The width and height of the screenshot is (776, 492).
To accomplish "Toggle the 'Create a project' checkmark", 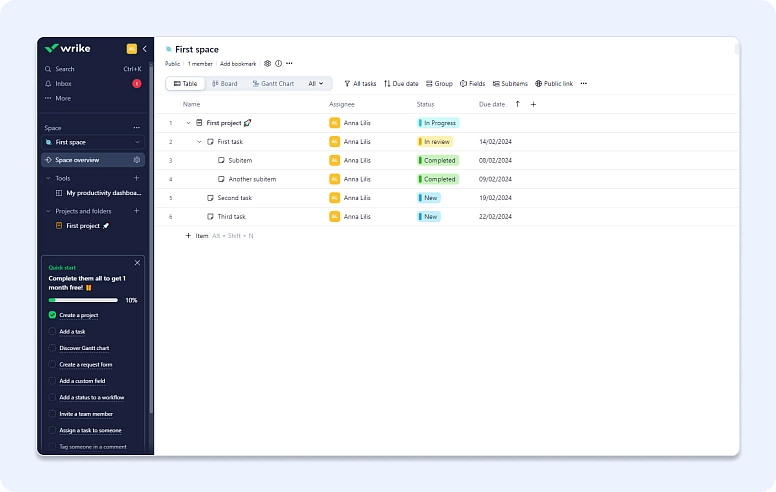I will pyautogui.click(x=52, y=315).
